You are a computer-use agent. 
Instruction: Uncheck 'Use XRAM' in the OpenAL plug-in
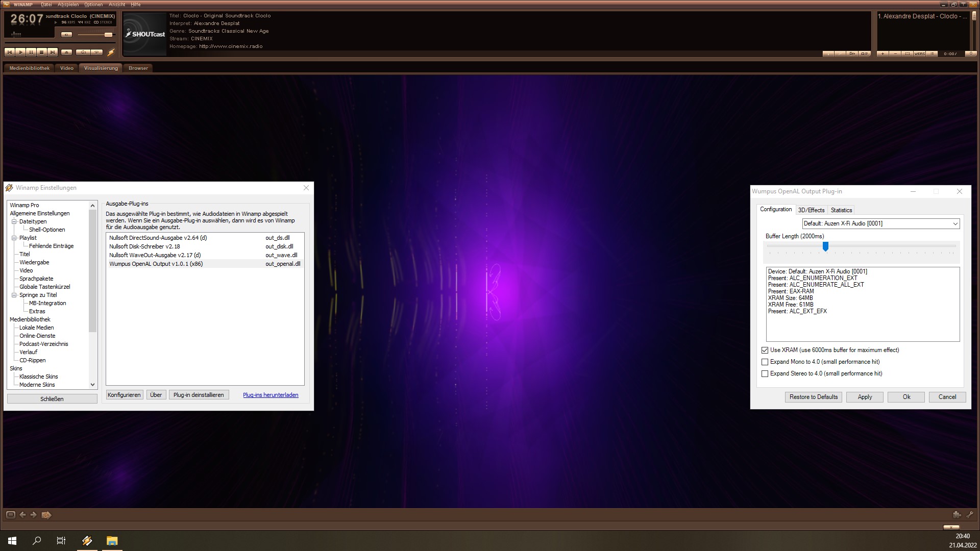pos(765,350)
